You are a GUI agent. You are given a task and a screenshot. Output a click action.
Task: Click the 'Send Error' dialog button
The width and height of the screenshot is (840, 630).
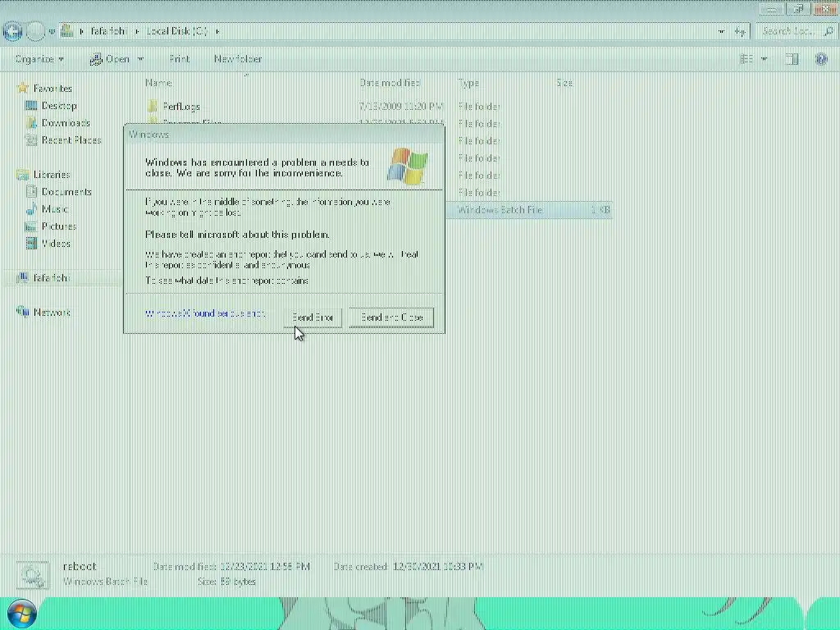(x=313, y=317)
